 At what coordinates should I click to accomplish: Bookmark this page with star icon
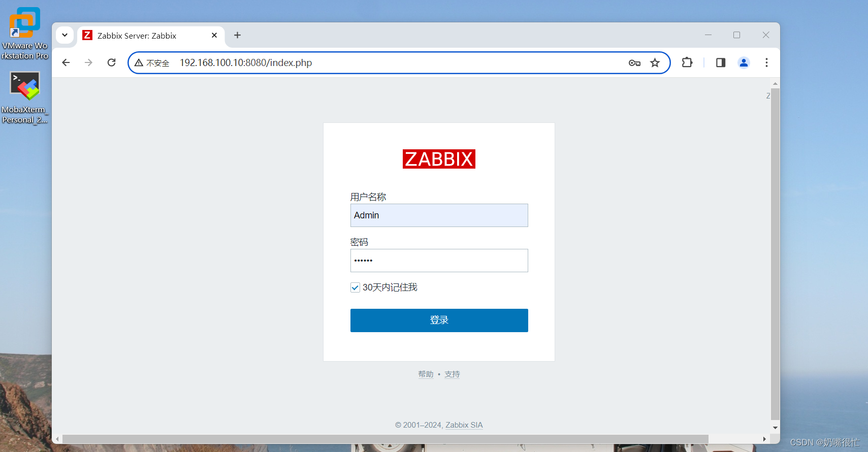(x=655, y=63)
